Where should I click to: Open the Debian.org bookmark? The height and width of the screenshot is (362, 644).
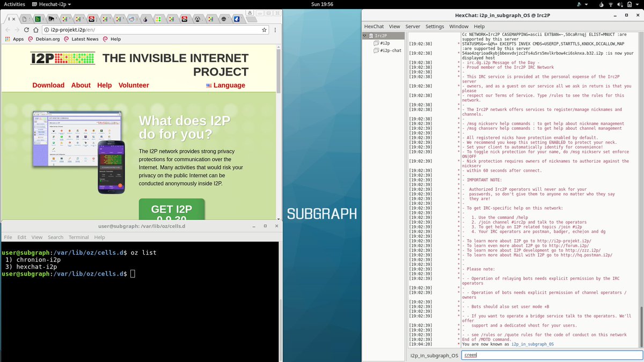44,39
